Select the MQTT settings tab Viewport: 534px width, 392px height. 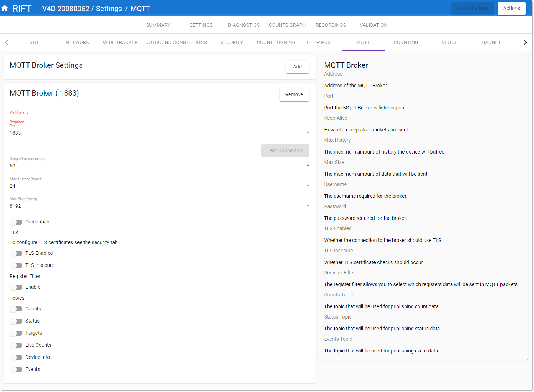pos(363,42)
